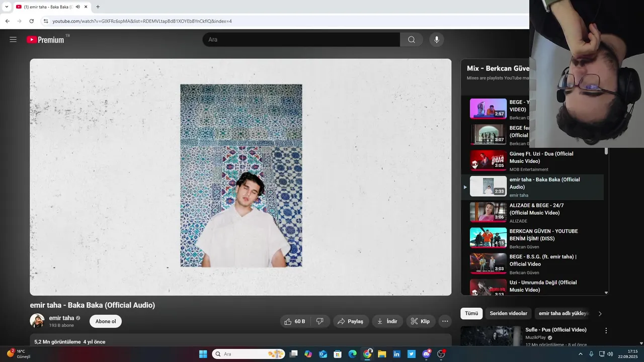Click the magnifier search button

(x=412, y=40)
